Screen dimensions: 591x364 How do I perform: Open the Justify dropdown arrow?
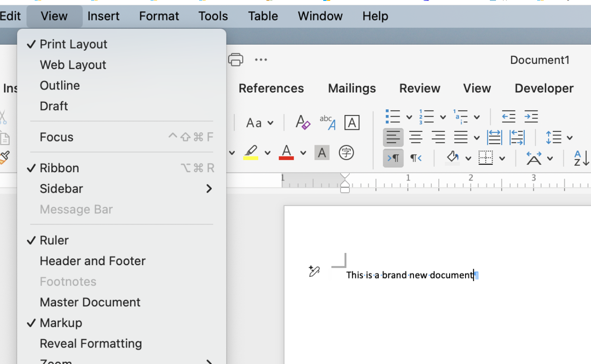(x=476, y=138)
